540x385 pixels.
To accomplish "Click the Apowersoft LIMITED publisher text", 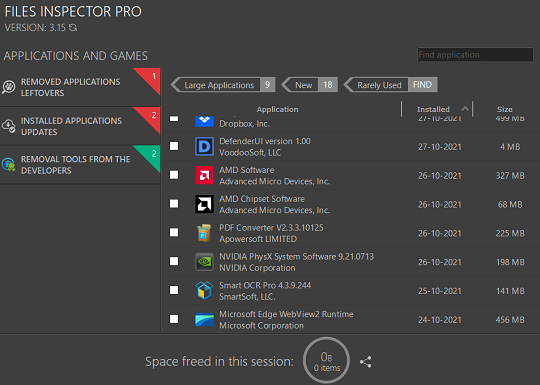I will pyautogui.click(x=258, y=239).
